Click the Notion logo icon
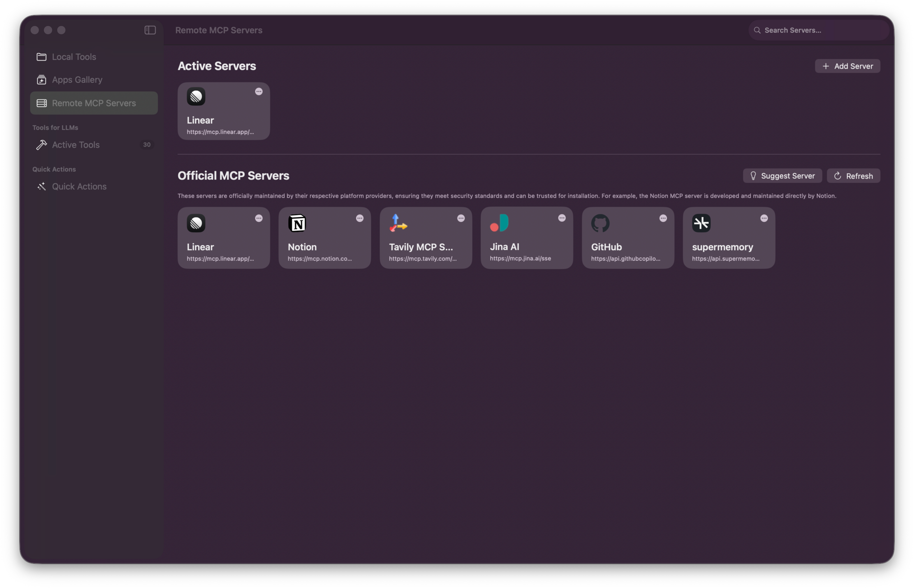 coord(297,223)
